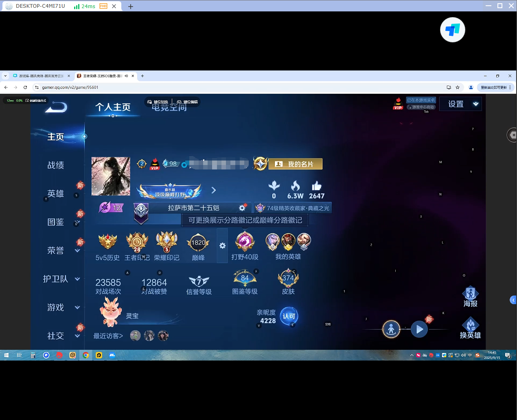Open the tab search dropdown in the browser
The height and width of the screenshot is (420, 517).
coord(5,76)
